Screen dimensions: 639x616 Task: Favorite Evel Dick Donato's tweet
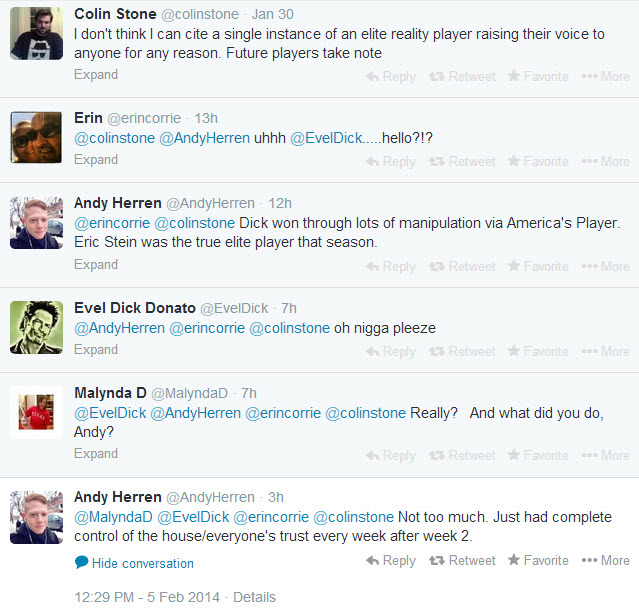(538, 351)
